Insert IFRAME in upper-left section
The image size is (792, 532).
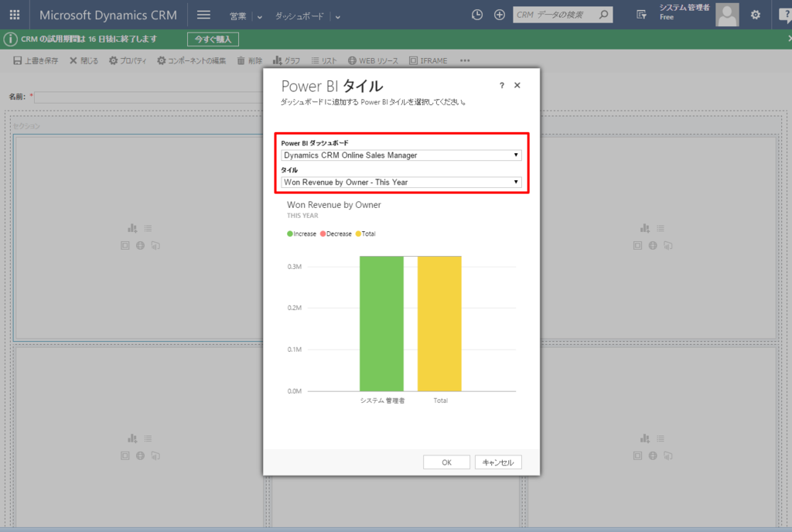coord(125,245)
